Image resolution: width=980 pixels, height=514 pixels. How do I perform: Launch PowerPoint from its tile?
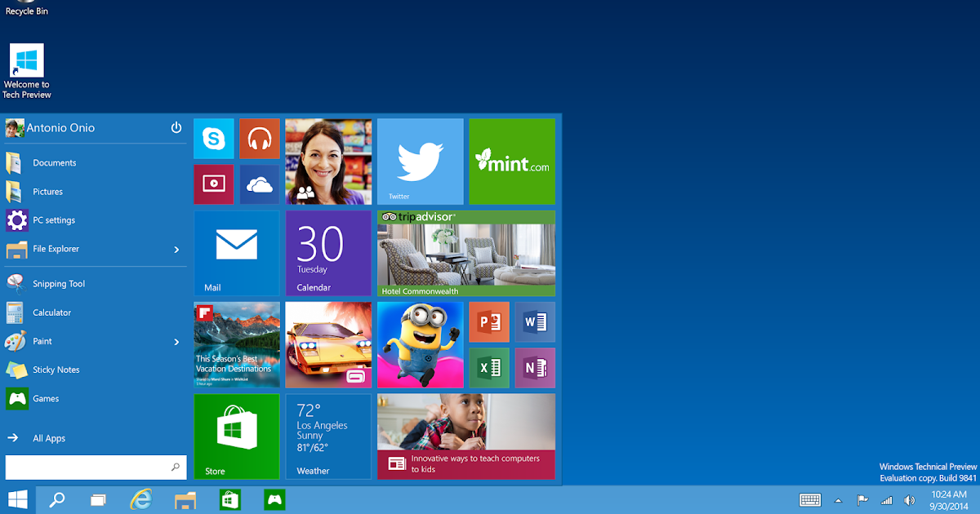pyautogui.click(x=489, y=322)
